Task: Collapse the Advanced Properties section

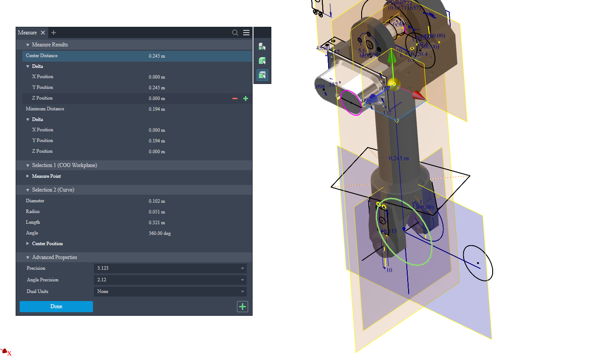Action: pyautogui.click(x=28, y=257)
